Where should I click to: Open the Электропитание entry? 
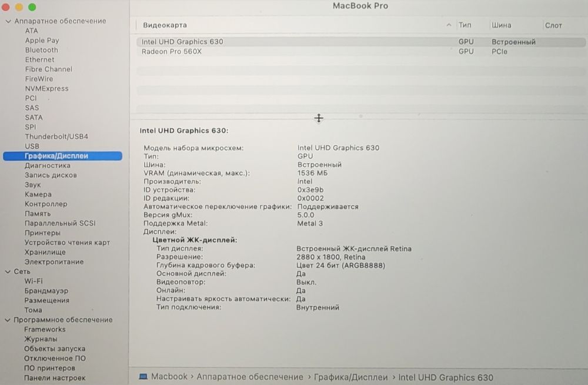(54, 262)
